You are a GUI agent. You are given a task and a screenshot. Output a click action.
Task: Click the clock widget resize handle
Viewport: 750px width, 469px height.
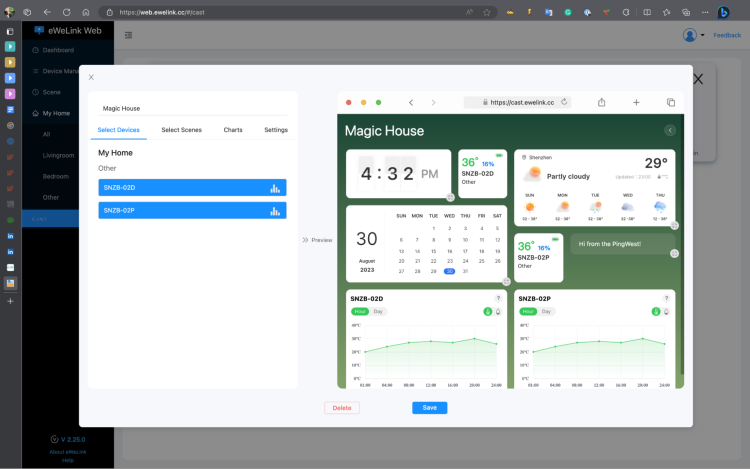[x=450, y=197]
